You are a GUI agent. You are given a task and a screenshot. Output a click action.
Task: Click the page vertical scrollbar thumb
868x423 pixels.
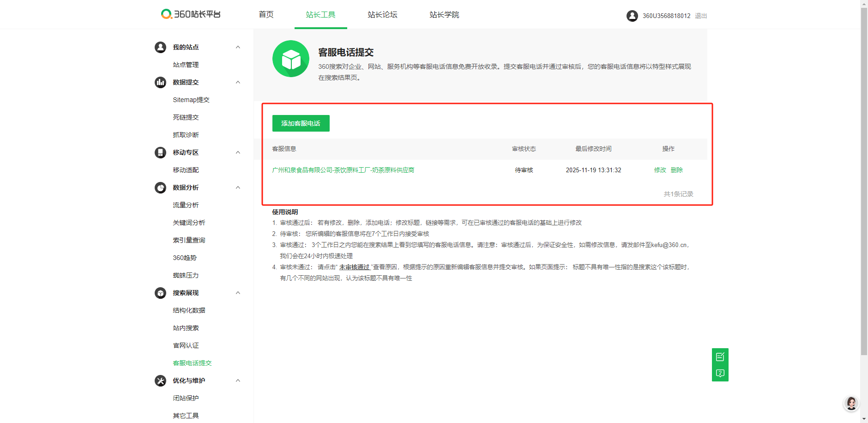(x=864, y=181)
